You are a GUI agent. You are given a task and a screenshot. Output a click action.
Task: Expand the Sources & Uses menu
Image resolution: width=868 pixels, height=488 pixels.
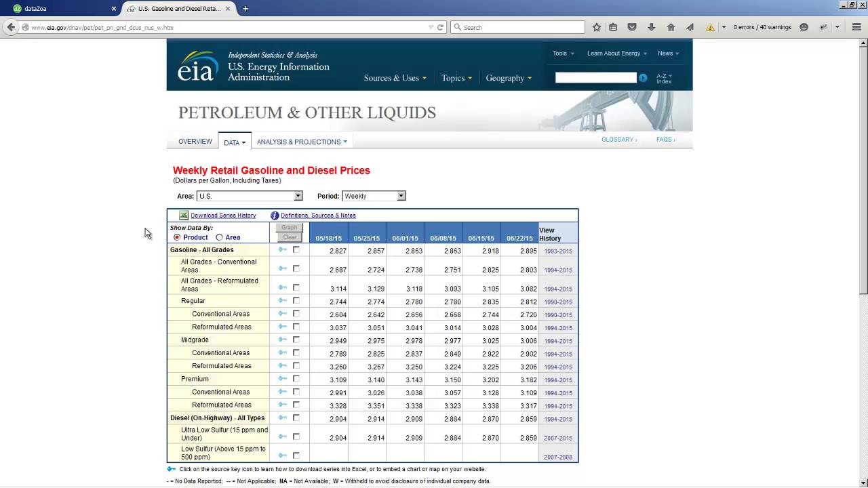point(395,78)
